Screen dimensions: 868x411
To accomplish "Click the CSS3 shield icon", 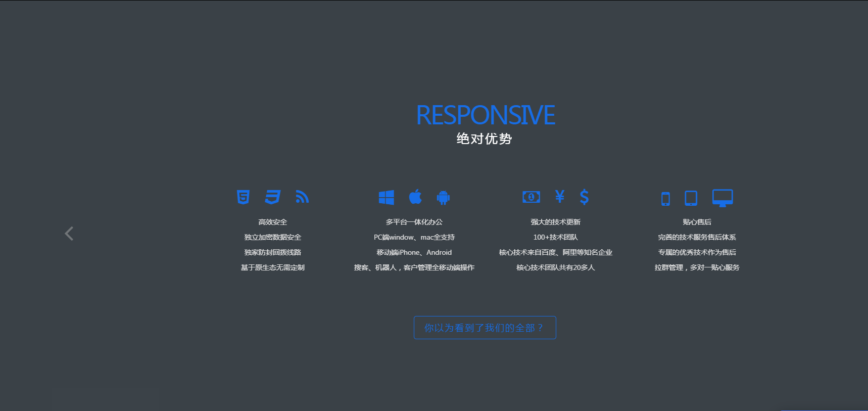I will click(272, 197).
